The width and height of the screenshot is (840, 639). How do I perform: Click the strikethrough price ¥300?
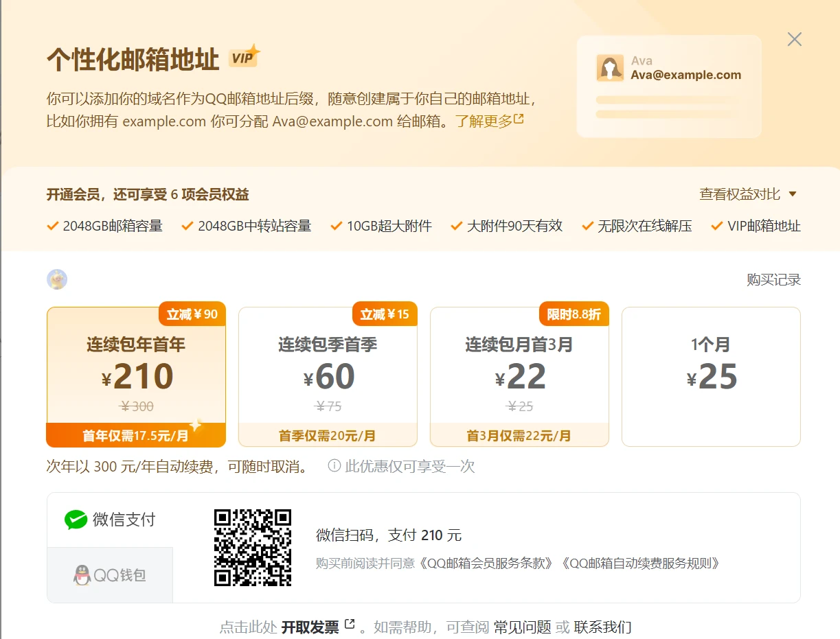click(137, 406)
